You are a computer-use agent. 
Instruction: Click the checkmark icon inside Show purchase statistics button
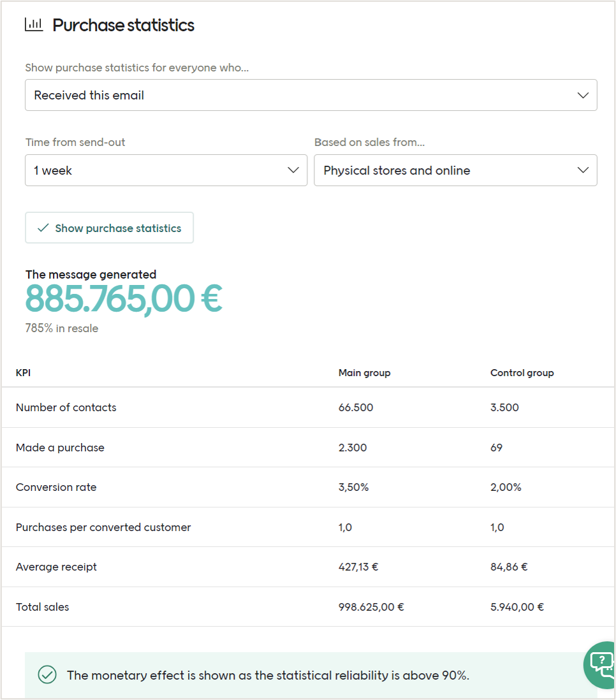[x=43, y=227]
